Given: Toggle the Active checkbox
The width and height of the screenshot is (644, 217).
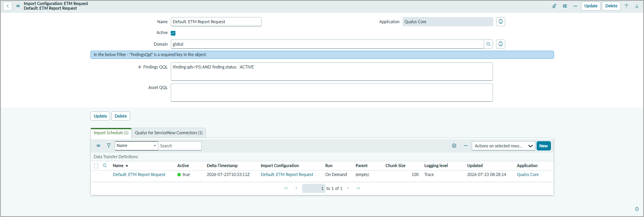Looking at the screenshot, I should pyautogui.click(x=173, y=33).
